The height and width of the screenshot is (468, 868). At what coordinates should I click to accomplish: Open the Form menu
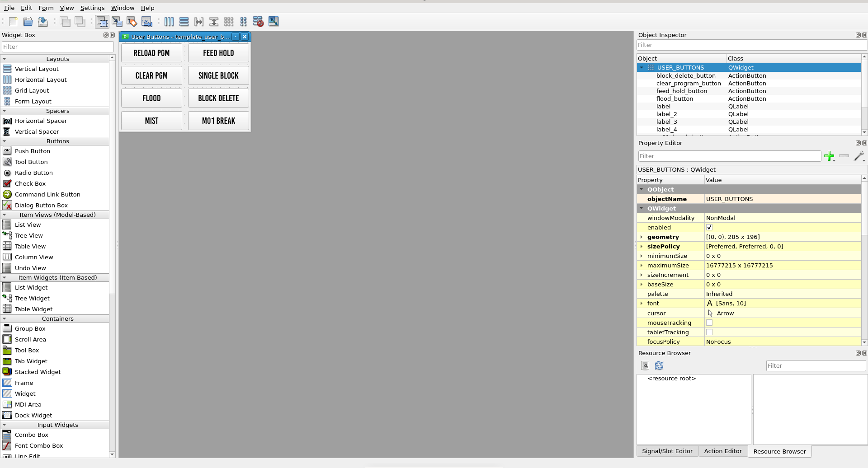pos(46,8)
